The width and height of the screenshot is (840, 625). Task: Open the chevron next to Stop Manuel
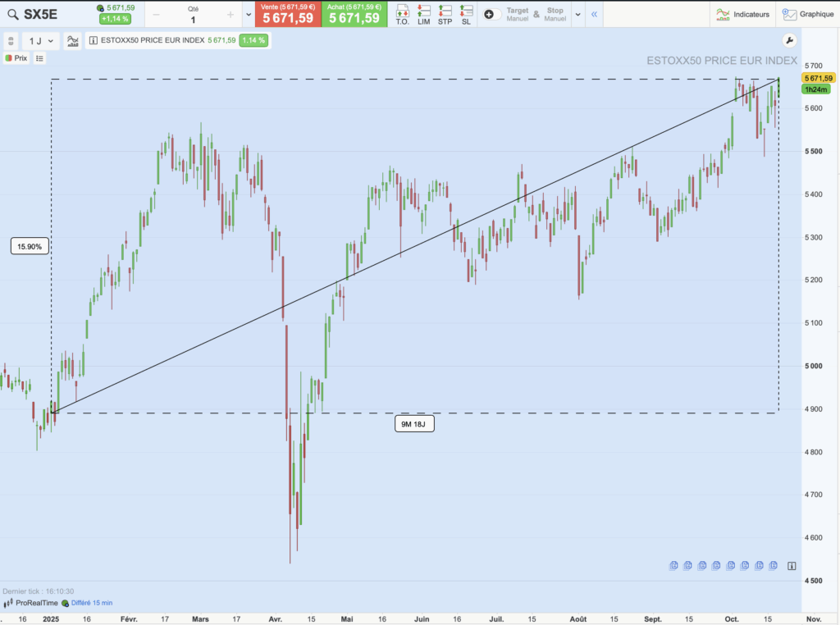pyautogui.click(x=577, y=14)
